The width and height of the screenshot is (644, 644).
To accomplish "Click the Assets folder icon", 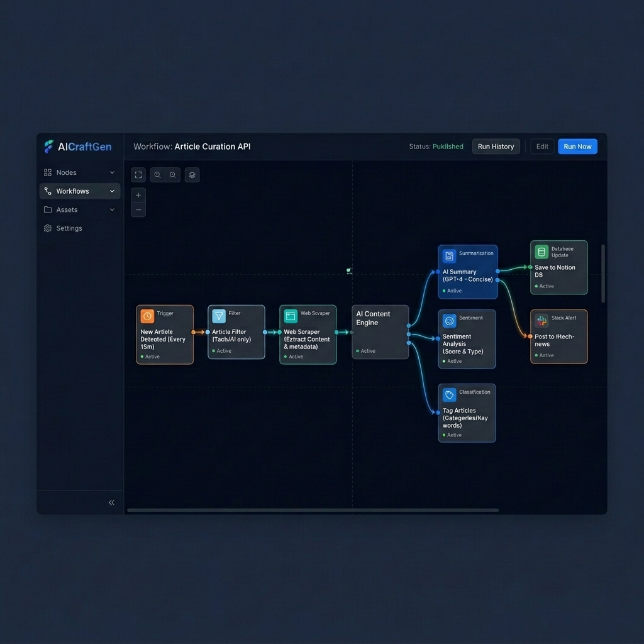I will click(48, 209).
